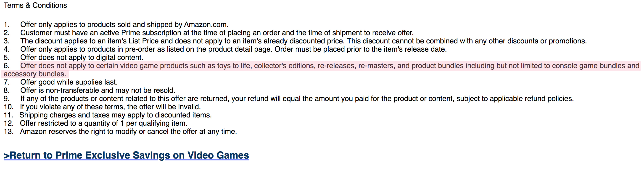
Task: Click the number 6. list marker
Action: click(x=6, y=66)
